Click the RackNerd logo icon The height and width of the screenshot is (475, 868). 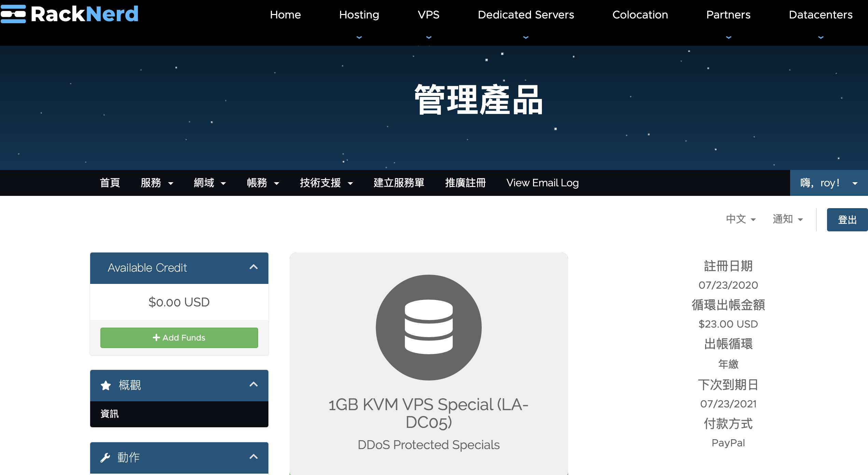[x=13, y=14]
